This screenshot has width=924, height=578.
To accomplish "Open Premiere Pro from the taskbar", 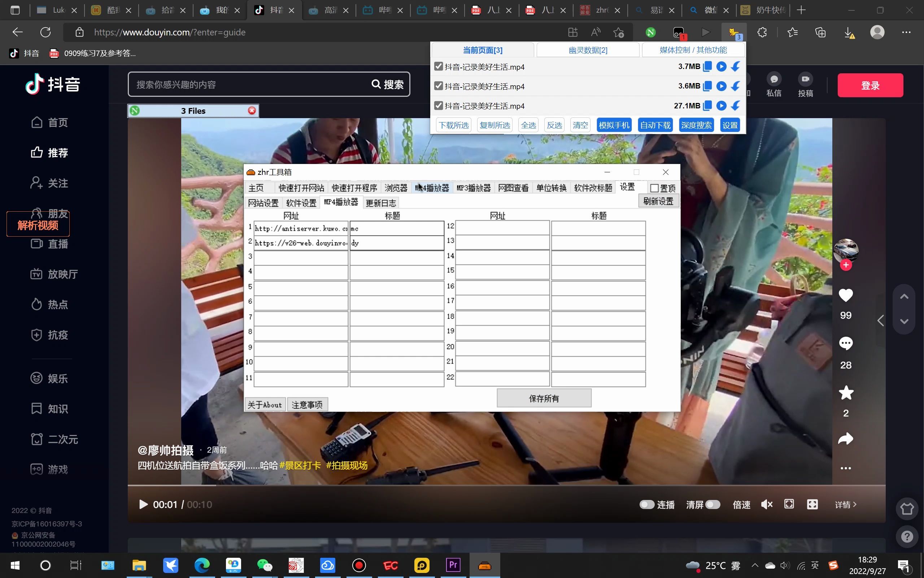I will pos(453,565).
